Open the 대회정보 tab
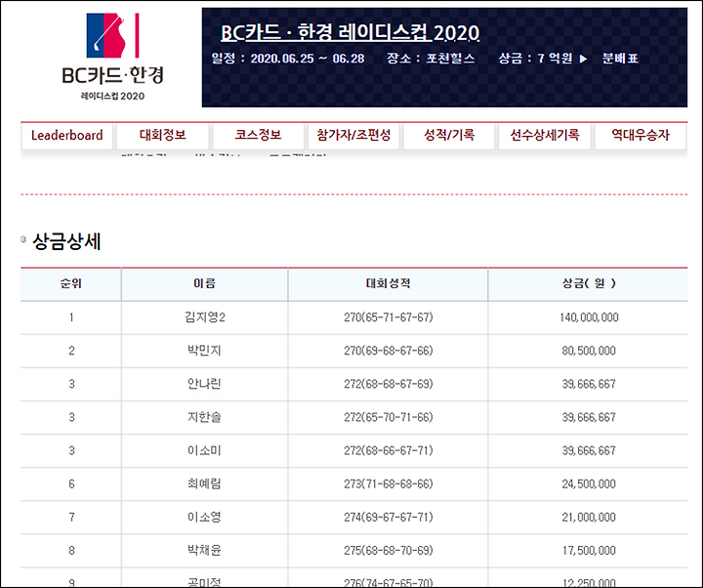 point(162,135)
